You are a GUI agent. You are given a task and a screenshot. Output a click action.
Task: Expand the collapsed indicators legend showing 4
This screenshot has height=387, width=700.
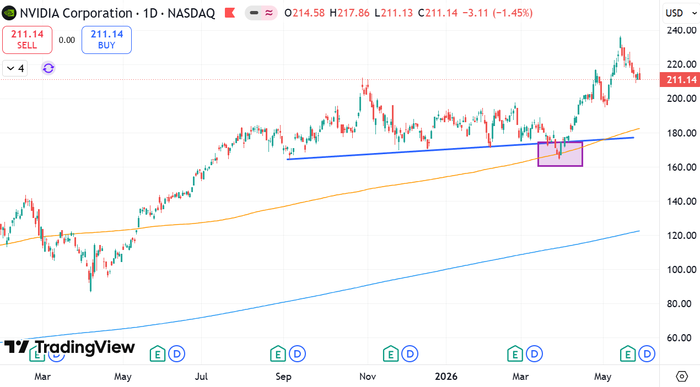pyautogui.click(x=15, y=68)
